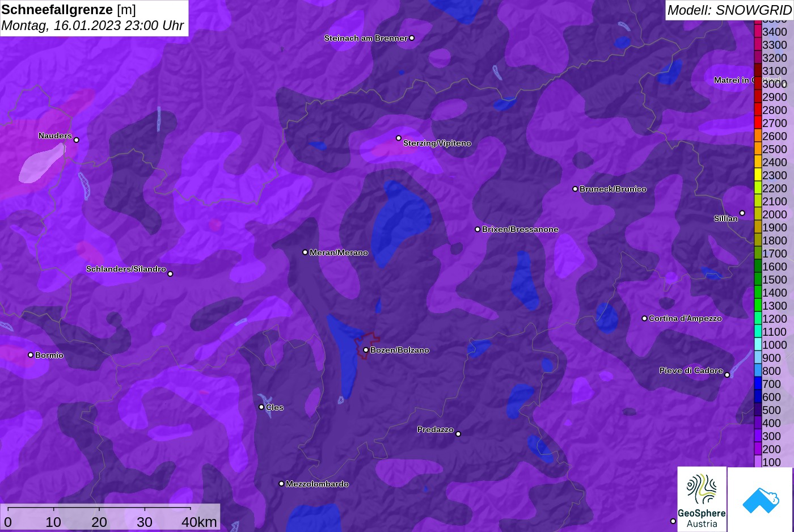
Task: Click the legend value 2000
Action: (775, 214)
